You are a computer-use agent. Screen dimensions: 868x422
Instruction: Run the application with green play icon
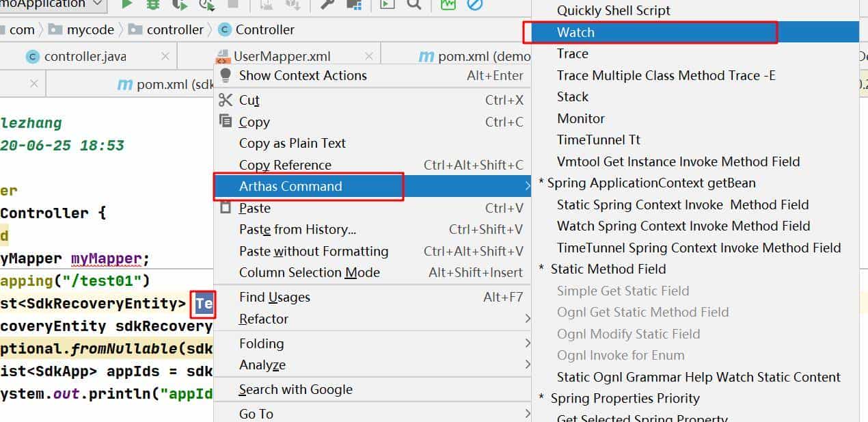pyautogui.click(x=127, y=4)
